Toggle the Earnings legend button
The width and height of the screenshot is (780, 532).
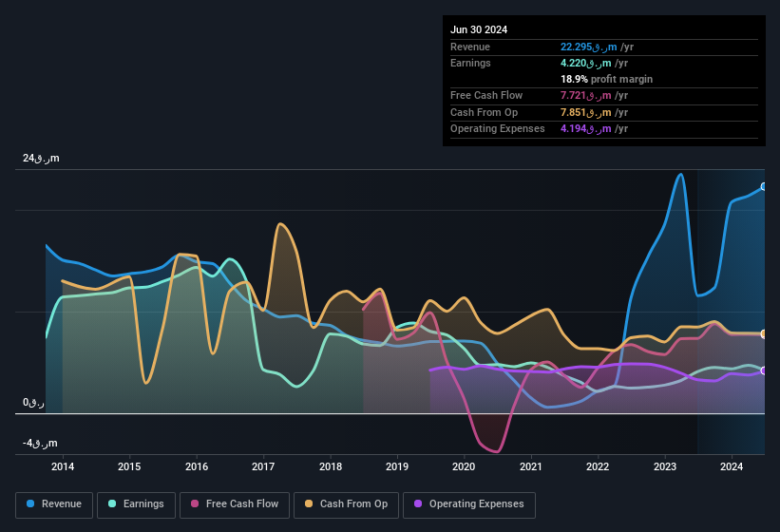(x=136, y=504)
